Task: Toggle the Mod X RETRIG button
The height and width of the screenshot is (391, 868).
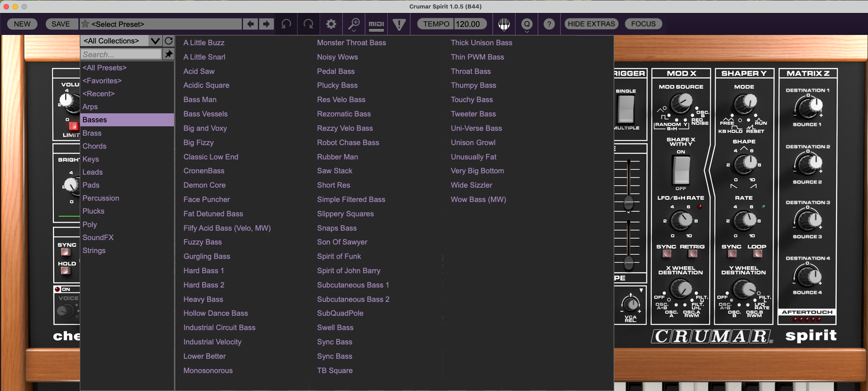Action: coord(693,254)
